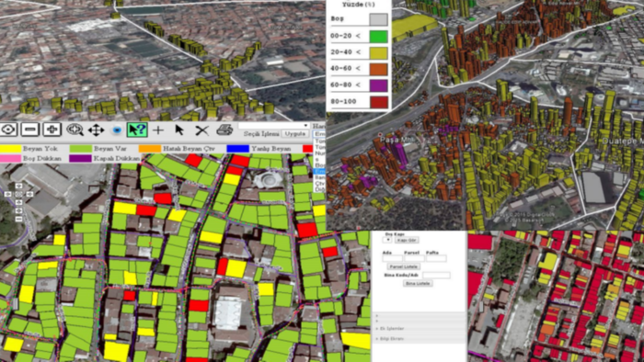The width and height of the screenshot is (644, 362).
Task: Click the Uygula button
Action: [x=295, y=134]
